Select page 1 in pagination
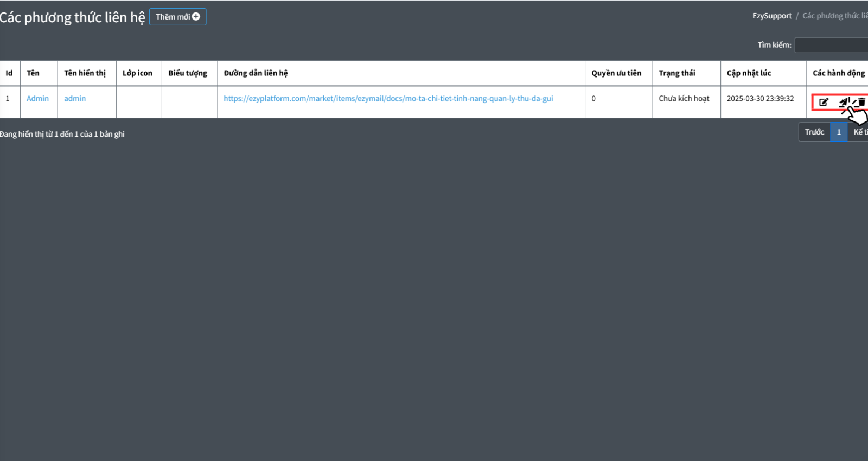This screenshot has width=868, height=461. click(x=839, y=132)
